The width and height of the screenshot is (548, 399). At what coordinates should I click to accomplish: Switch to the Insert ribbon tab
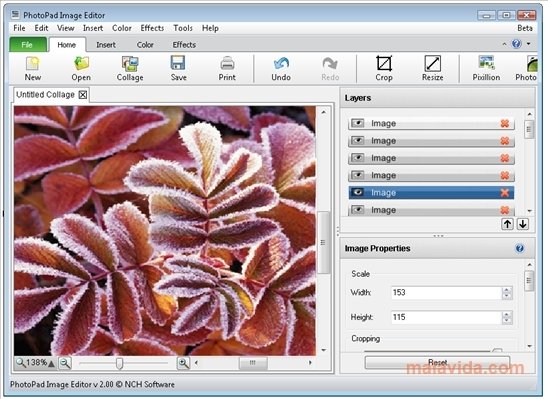106,45
